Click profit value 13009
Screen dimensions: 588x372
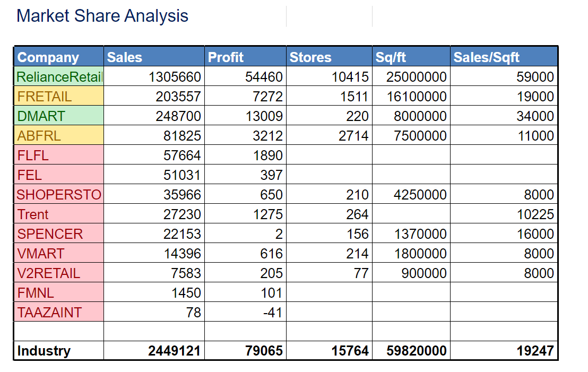pos(264,116)
